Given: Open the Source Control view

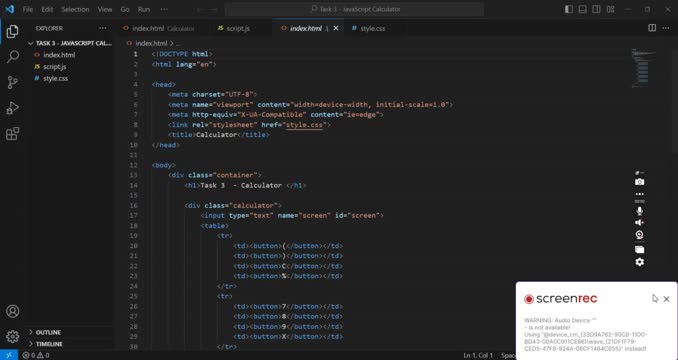Looking at the screenshot, I should click(x=13, y=82).
